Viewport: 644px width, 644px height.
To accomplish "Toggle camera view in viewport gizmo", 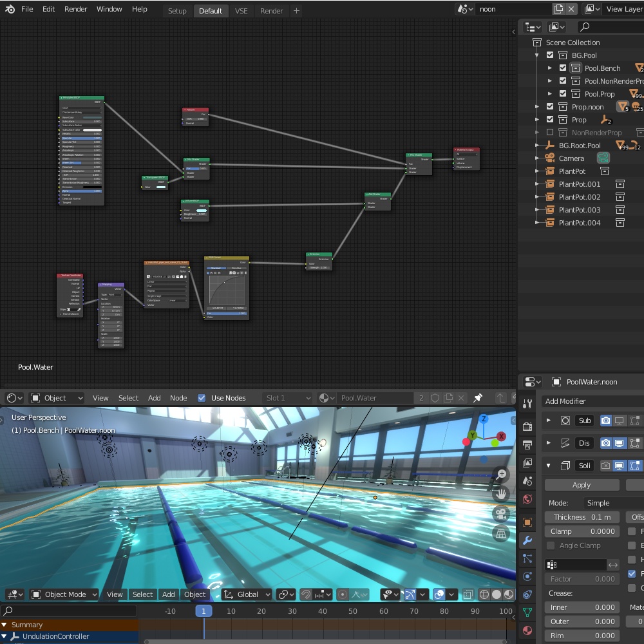I will click(501, 514).
